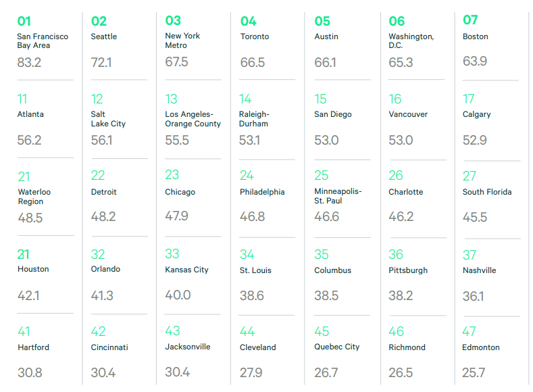Click the New York Metro entry
Screen dimensions: 533x392
pos(182,41)
